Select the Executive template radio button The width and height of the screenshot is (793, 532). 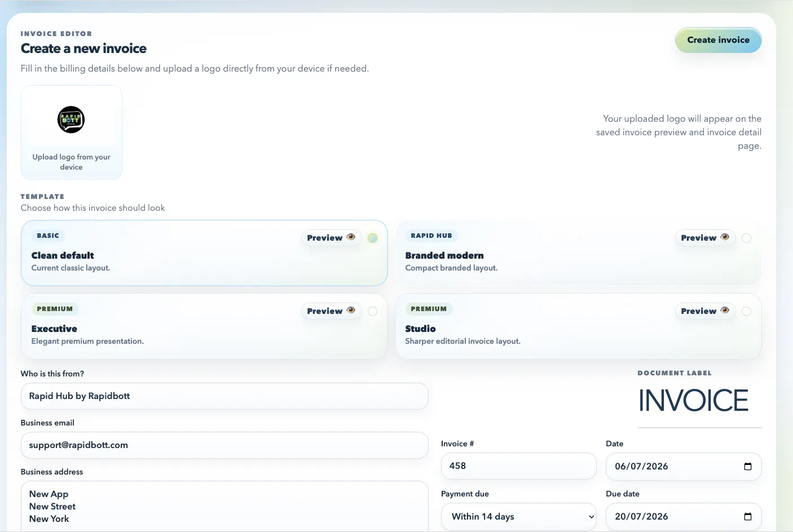coord(372,311)
